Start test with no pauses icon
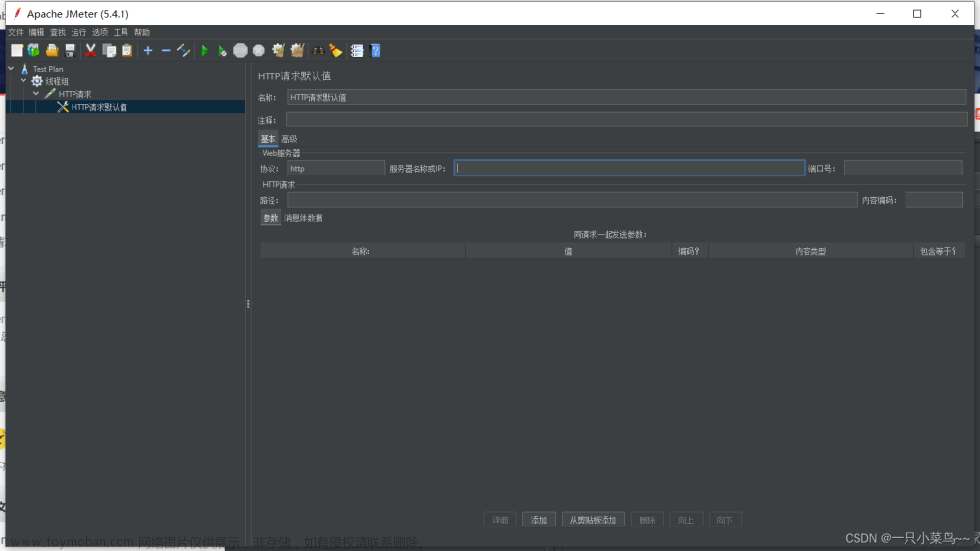The height and width of the screenshot is (551, 980). (x=221, y=51)
